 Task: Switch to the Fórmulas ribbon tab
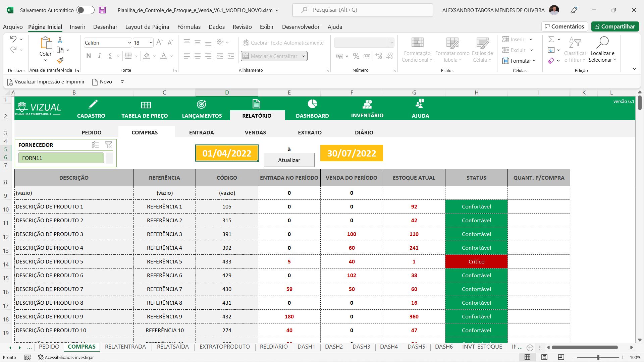[189, 27]
